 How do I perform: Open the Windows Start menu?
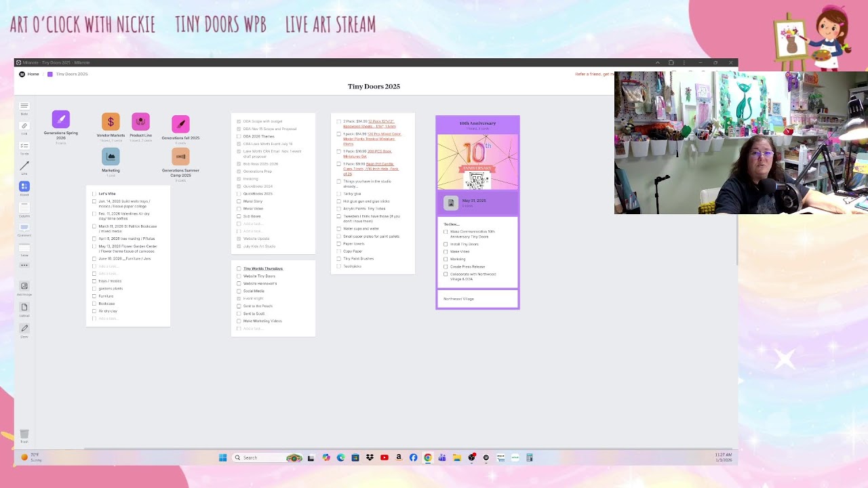(x=222, y=457)
